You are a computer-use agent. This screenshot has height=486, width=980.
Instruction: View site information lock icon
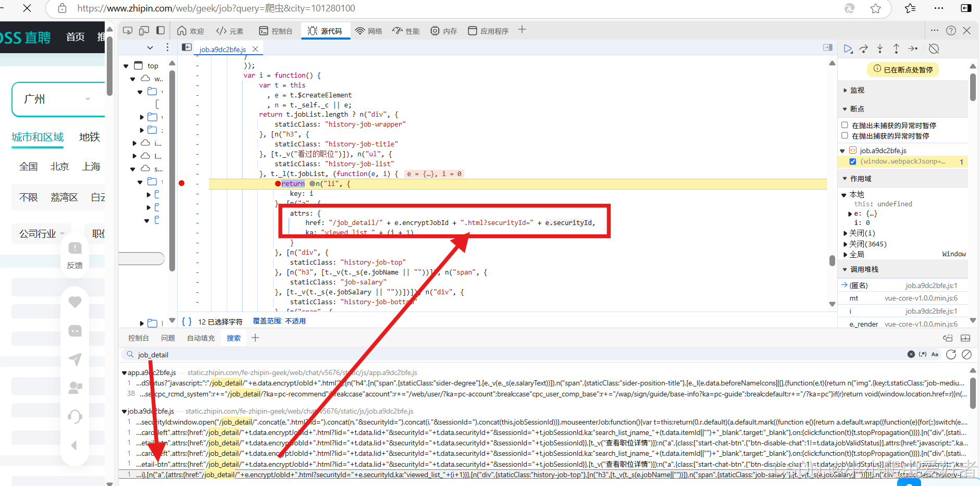click(x=62, y=8)
